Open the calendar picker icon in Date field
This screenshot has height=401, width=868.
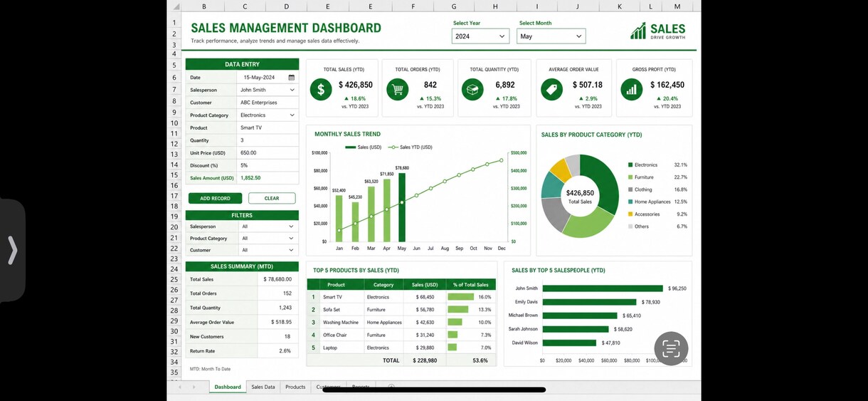(292, 78)
